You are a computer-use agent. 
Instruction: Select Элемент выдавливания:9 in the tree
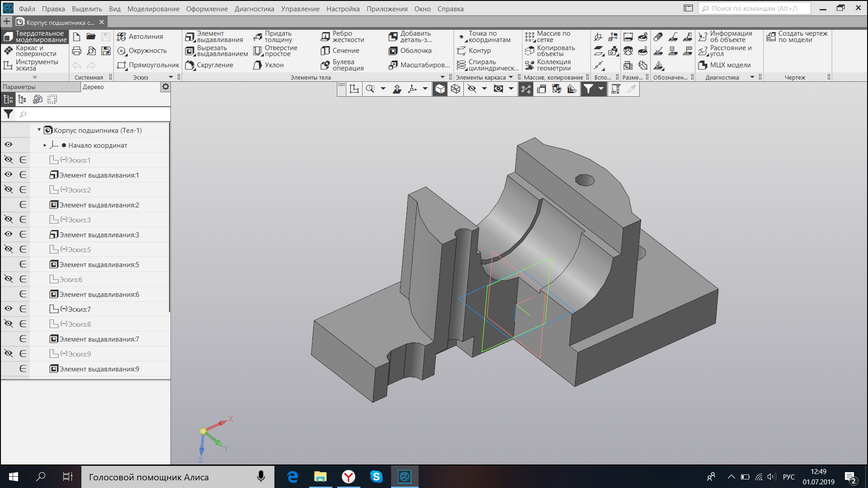click(x=99, y=369)
